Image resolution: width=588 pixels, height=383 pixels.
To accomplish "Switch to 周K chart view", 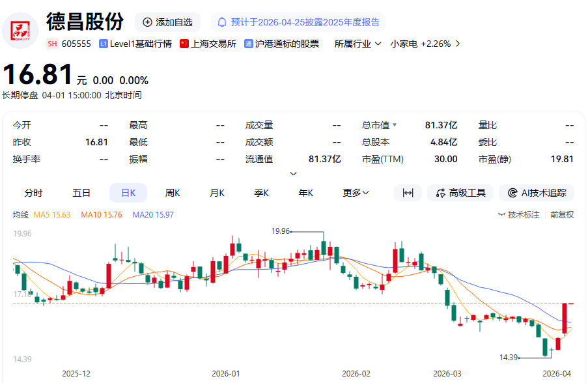I will coord(173,193).
